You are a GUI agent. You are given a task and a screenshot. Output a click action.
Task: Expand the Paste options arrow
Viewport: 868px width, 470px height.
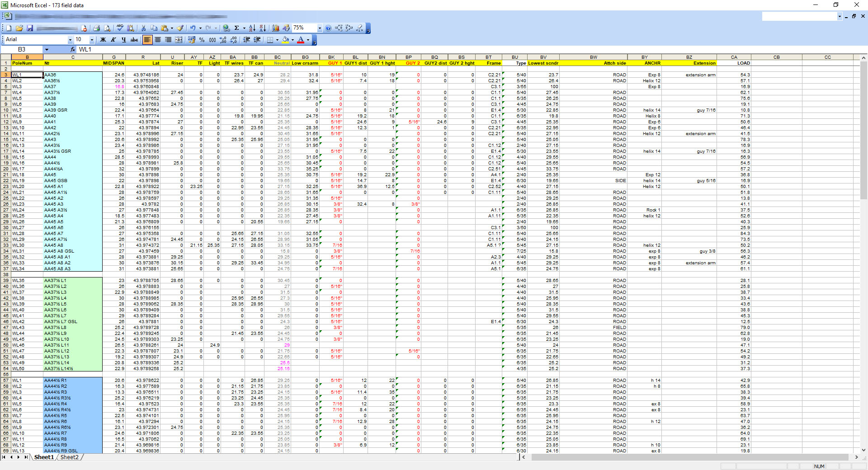click(x=172, y=28)
